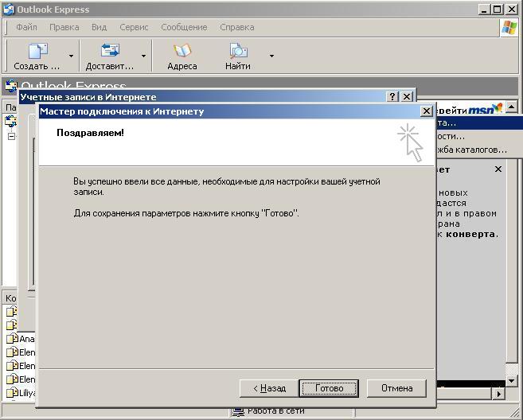Viewport: 523px width, 420px height.
Task: Click the Outlook Express banner icon
Action: (10, 86)
